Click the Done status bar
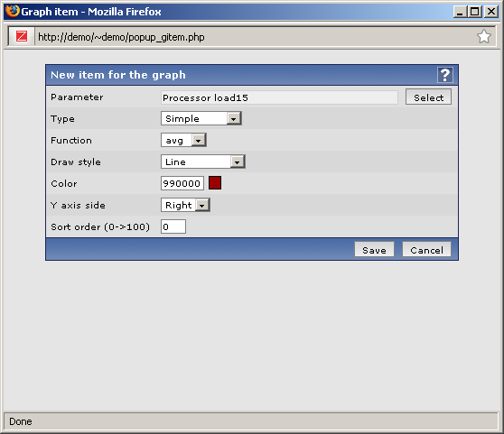Screen dimensions: 504x434 tap(251, 421)
